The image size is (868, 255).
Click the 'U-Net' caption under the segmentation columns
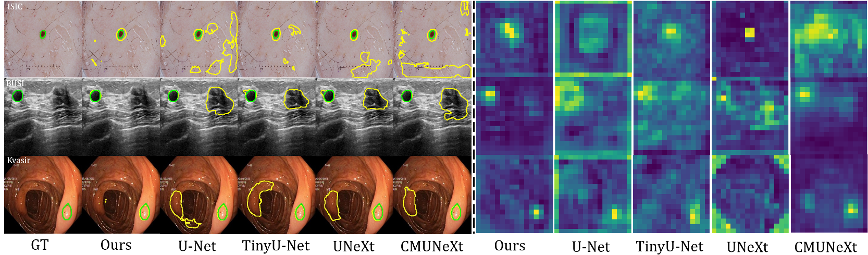tap(197, 246)
